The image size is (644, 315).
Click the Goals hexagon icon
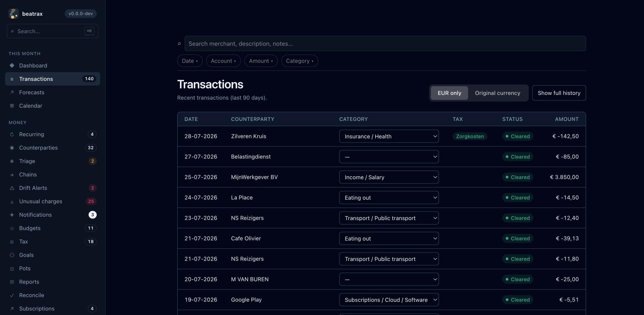12,255
